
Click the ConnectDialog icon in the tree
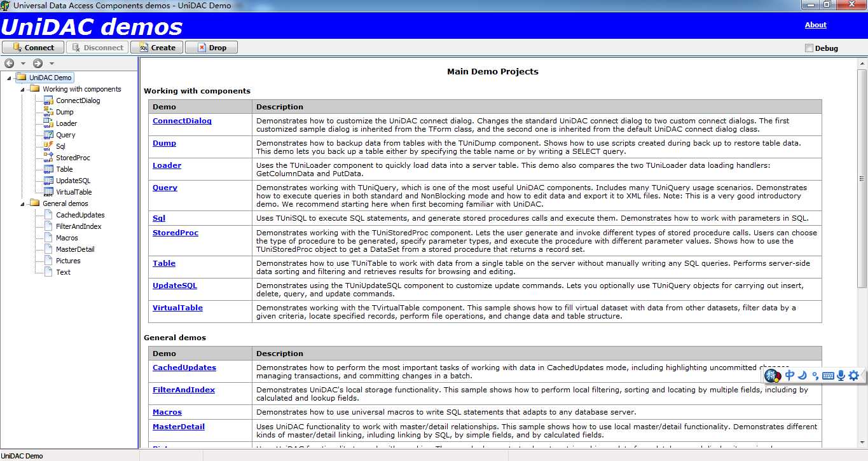point(48,100)
